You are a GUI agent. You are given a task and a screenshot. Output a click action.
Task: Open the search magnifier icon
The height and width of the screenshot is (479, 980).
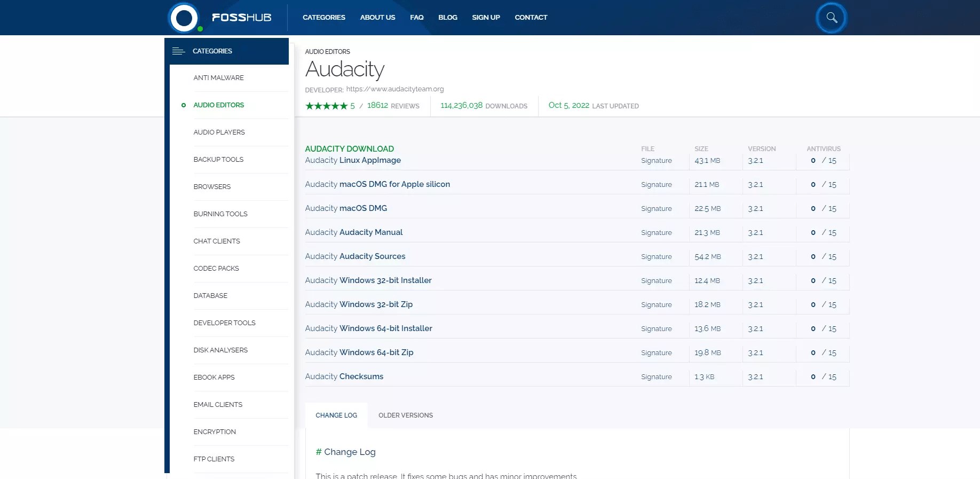click(x=831, y=18)
